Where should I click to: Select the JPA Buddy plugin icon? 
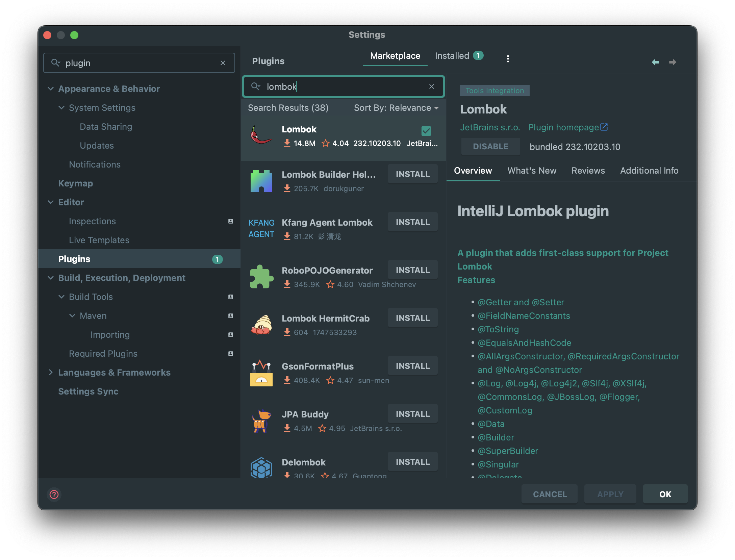(x=261, y=421)
